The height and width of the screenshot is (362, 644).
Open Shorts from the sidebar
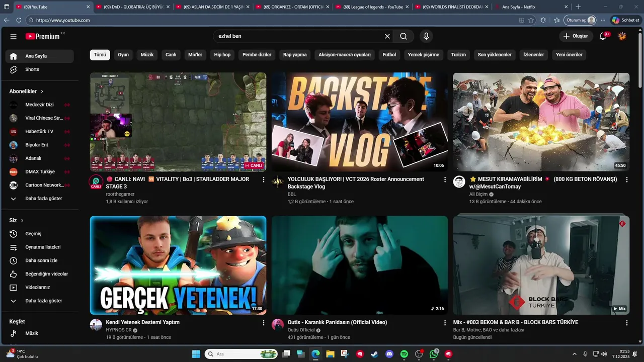(40, 69)
